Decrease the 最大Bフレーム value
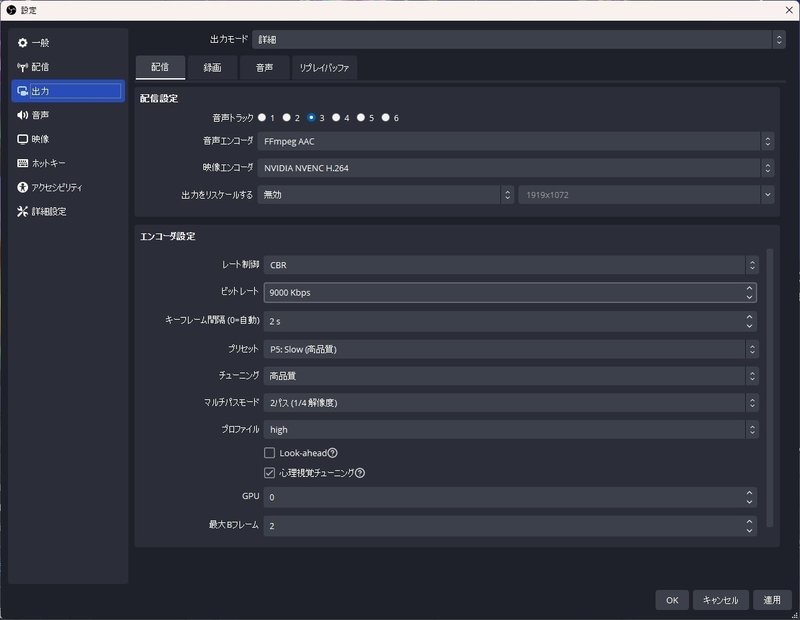 pyautogui.click(x=749, y=530)
